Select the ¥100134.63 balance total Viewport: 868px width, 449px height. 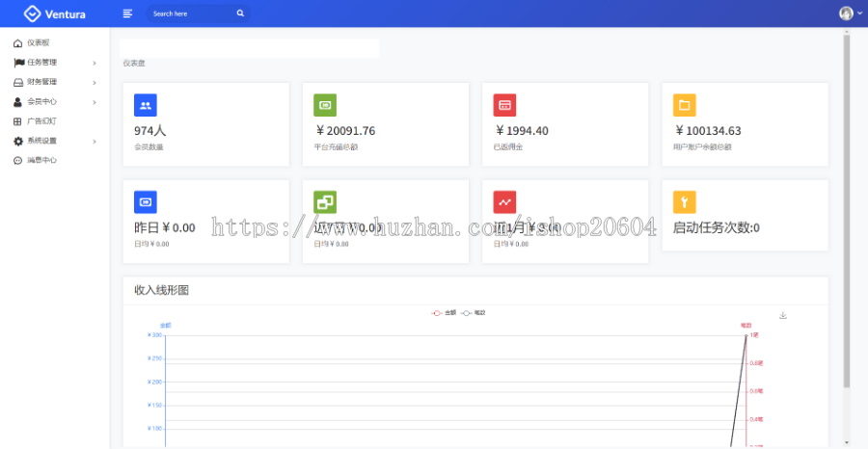708,131
